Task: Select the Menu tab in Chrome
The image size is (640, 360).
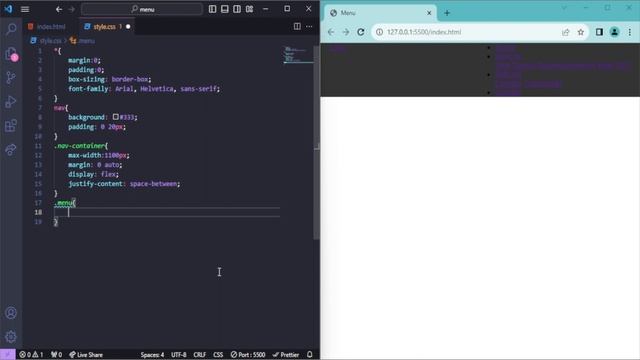Action: pyautogui.click(x=380, y=13)
